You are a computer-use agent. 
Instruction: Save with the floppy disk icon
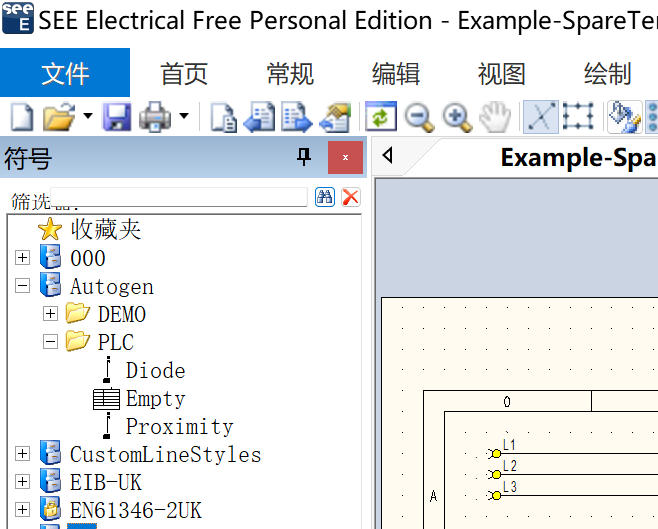tap(117, 117)
